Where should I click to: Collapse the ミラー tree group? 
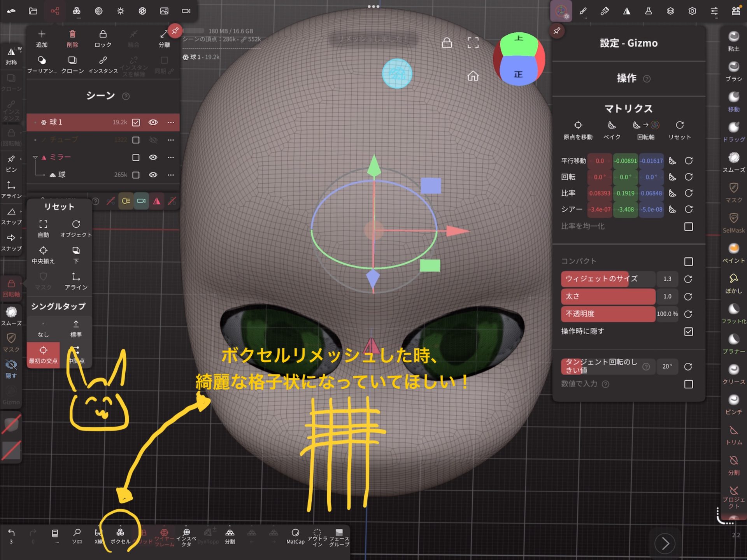tap(35, 157)
